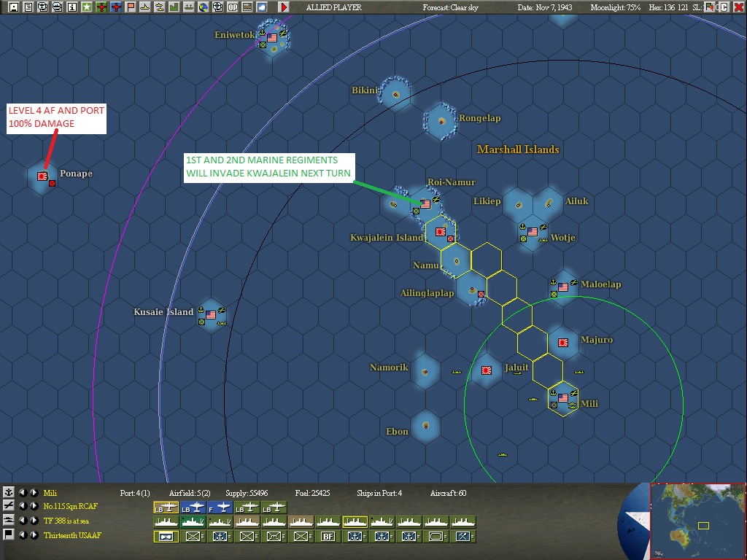747x560 pixels.
Task: Select the US flag at Mili
Action: 563,397
